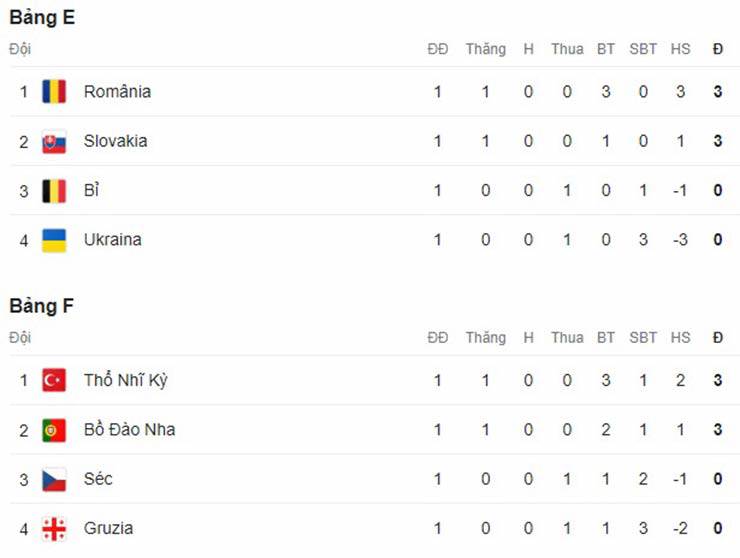
Task: Click the Belgium (Bỉ) flag icon
Action: (54, 191)
